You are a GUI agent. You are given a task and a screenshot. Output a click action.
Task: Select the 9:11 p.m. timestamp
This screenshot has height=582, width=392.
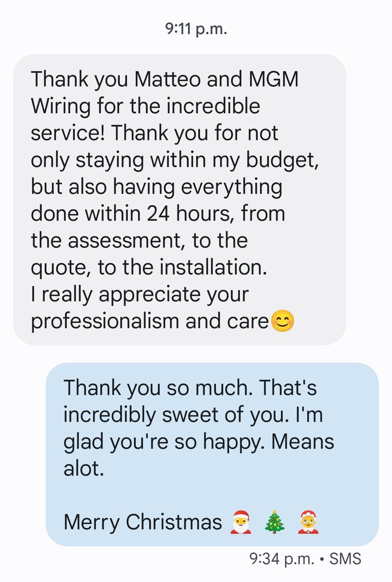click(x=196, y=29)
